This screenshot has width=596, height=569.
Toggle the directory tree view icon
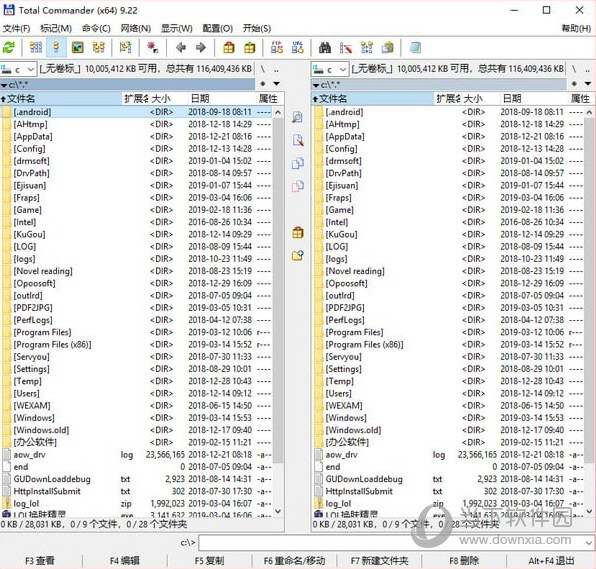pyautogui.click(x=99, y=48)
